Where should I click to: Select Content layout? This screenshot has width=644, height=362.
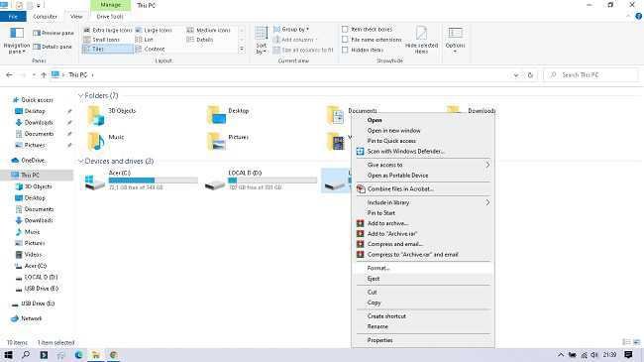coord(150,49)
